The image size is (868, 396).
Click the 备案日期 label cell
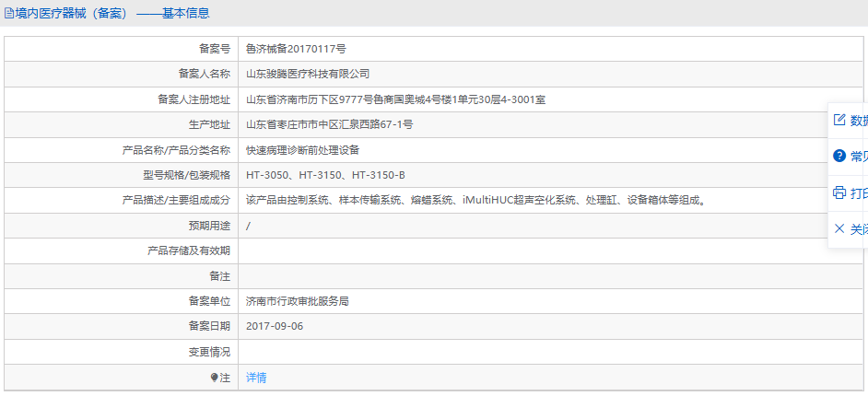(x=122, y=326)
